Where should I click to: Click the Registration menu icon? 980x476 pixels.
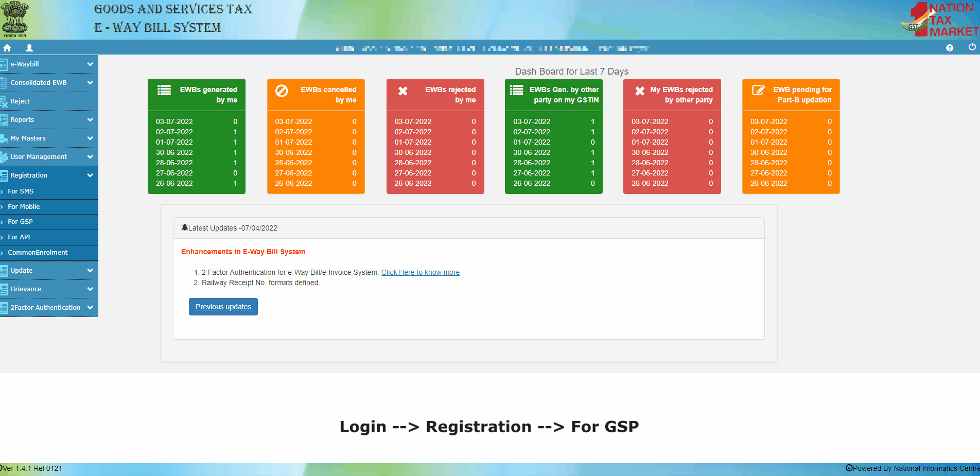pyautogui.click(x=4, y=175)
